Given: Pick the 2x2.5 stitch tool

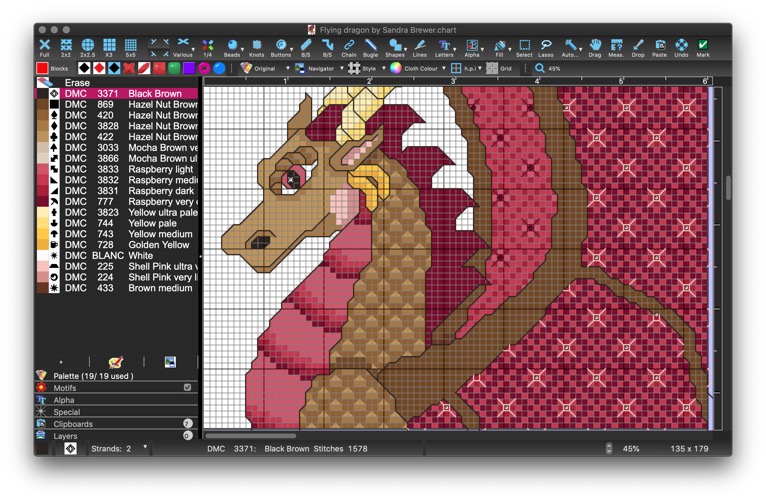Looking at the screenshot, I should [87, 47].
